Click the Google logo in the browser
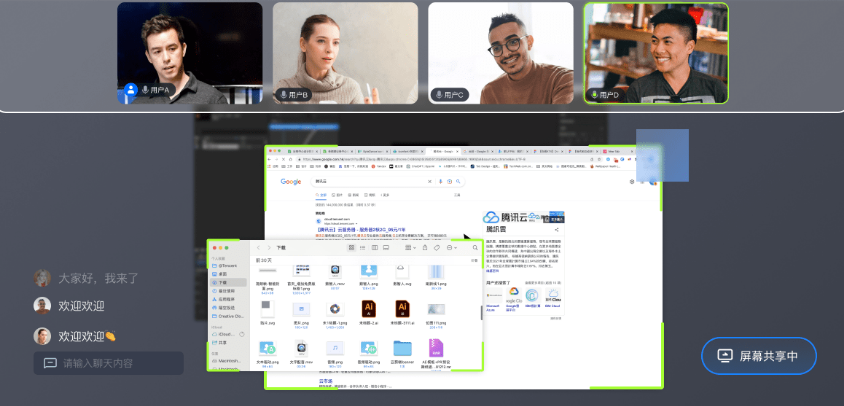The image size is (844, 406). [x=291, y=182]
